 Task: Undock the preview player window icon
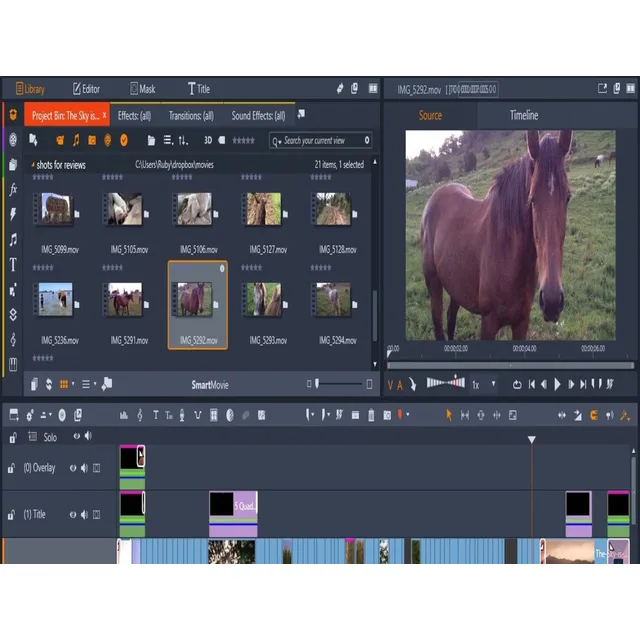tap(602, 89)
